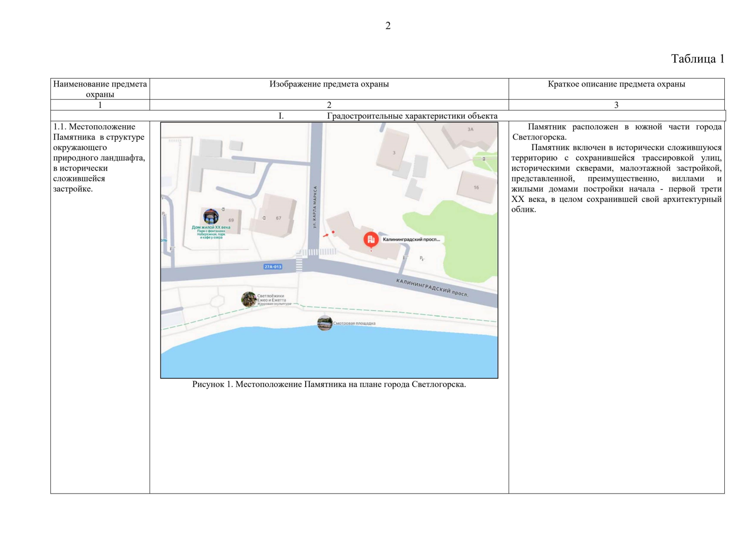Click the 'КАЛИНИНГРАДСКИЙ просп.' road label
Viewport: 756px width, 535px height.
[432, 288]
